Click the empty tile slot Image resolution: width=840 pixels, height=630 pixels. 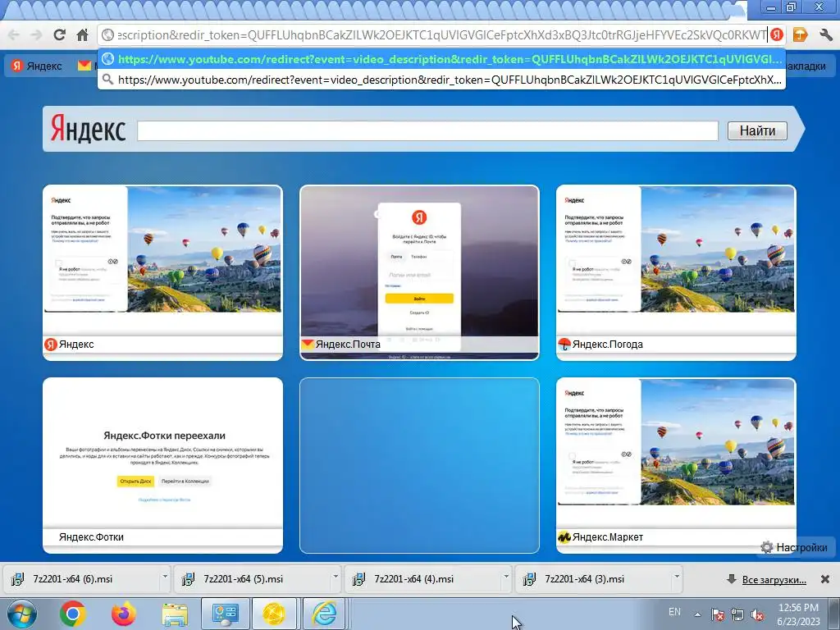pyautogui.click(x=419, y=466)
